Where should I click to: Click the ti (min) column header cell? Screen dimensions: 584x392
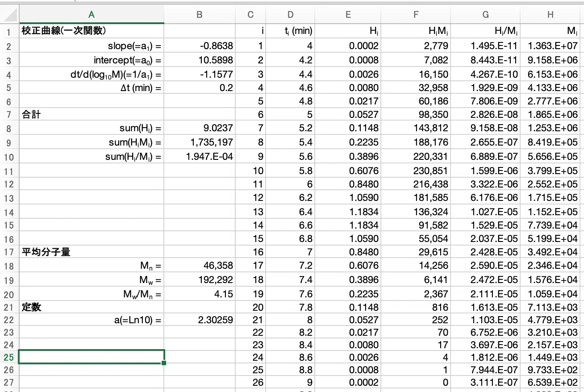(291, 31)
